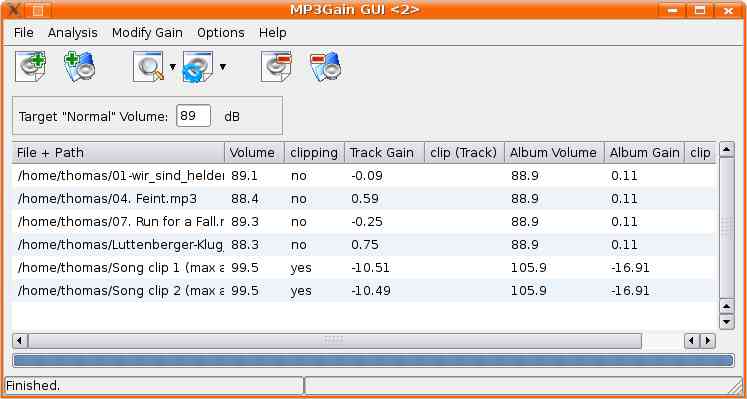Select the Luttenberger-Klug file row
This screenshot has width=747, height=399.
(x=363, y=245)
